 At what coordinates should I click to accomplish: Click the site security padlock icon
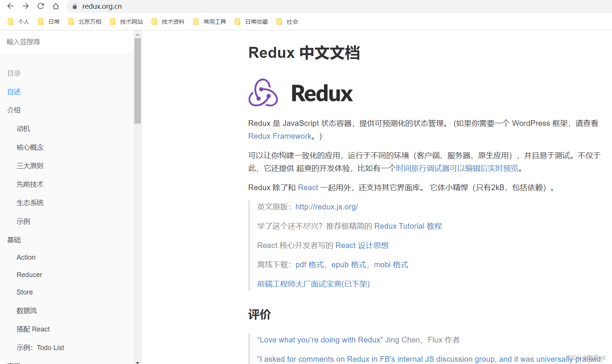[x=74, y=6]
